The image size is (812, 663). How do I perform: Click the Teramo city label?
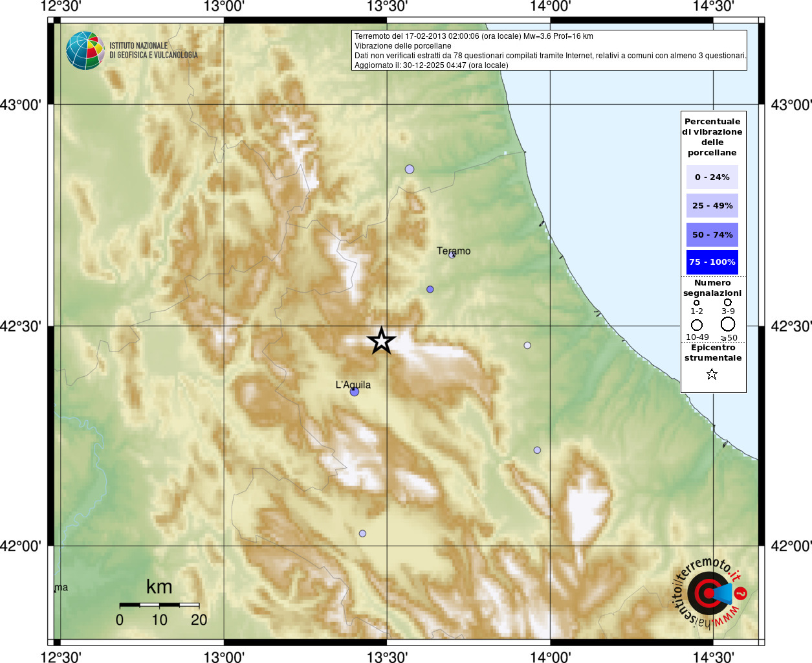tap(454, 251)
